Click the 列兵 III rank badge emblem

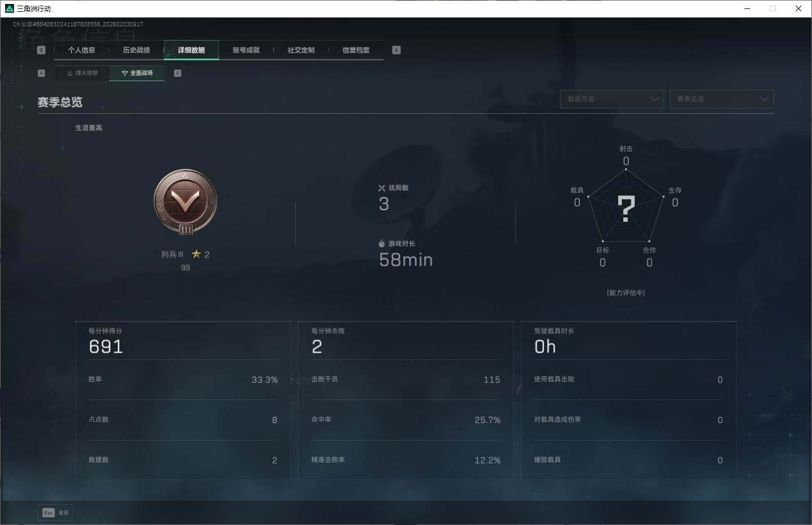coord(185,202)
